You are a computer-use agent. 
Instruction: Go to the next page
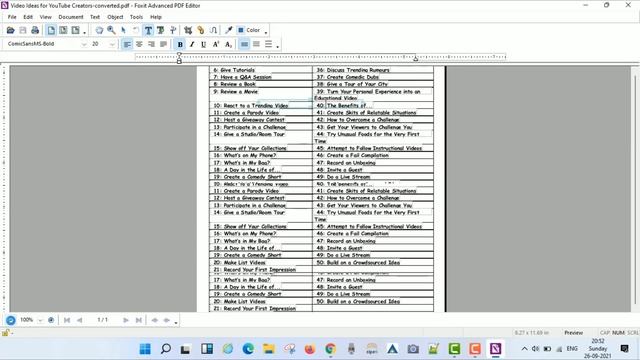pos(126,320)
